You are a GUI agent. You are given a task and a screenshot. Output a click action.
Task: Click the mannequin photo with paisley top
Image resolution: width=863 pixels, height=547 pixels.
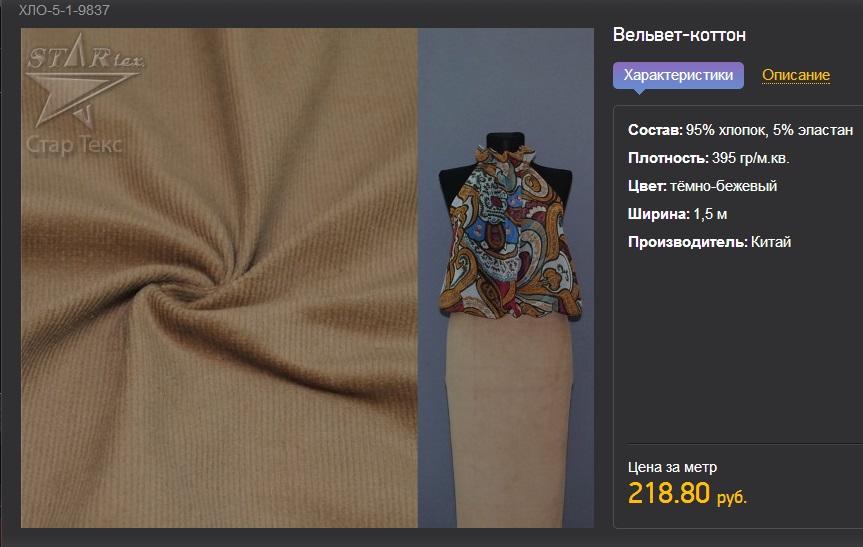[506, 278]
